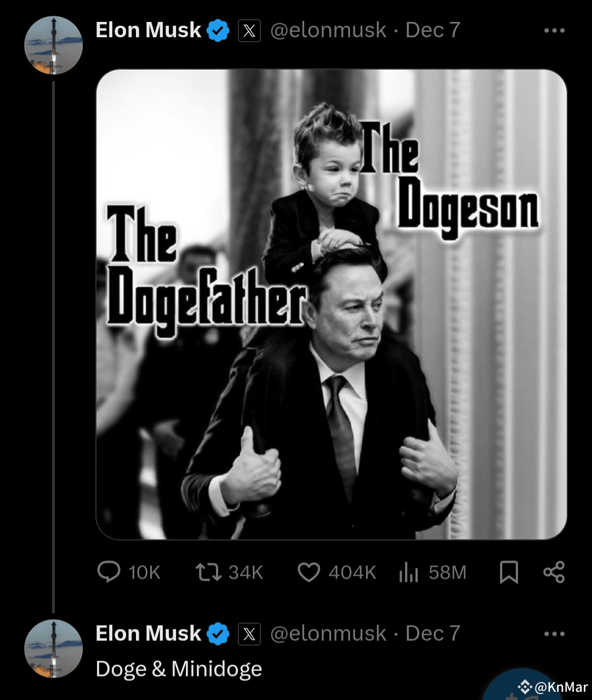Click the X affiliation badge on the first post
The image size is (592, 700).
[x=249, y=31]
